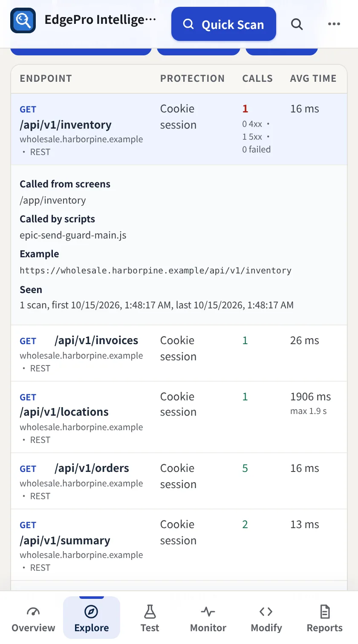Sort by the CALLS column header
The height and width of the screenshot is (644, 358).
pos(257,78)
